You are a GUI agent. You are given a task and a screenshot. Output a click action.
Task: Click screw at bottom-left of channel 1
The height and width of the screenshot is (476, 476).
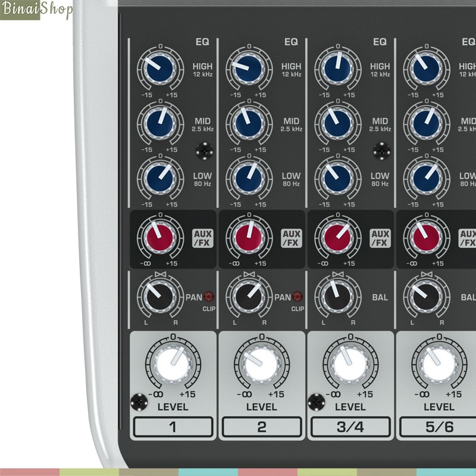[x=139, y=402]
